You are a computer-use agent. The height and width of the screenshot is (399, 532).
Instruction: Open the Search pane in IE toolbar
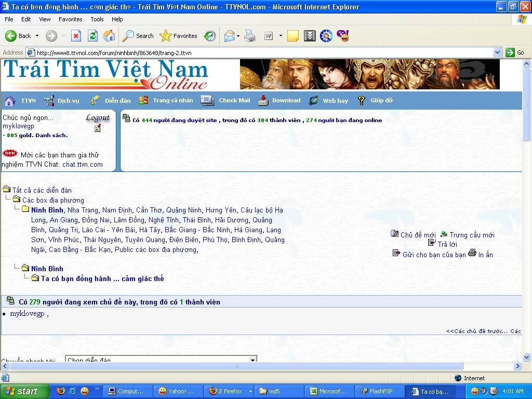point(138,36)
